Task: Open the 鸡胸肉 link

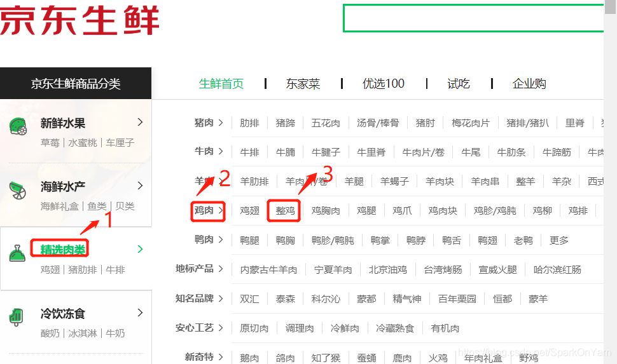Action: (x=326, y=211)
